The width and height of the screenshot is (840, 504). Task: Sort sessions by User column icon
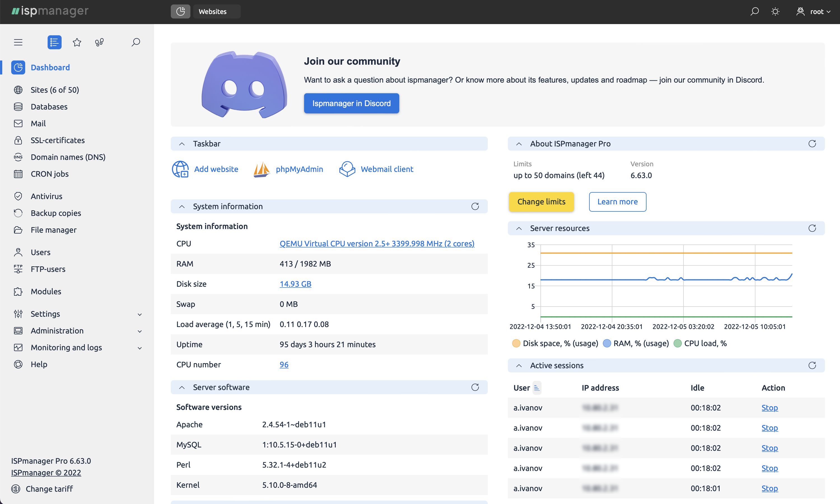click(537, 388)
